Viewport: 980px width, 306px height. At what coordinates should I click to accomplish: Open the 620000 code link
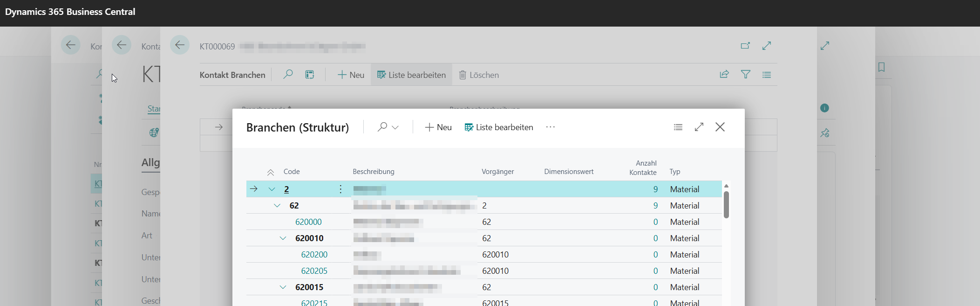coord(308,222)
